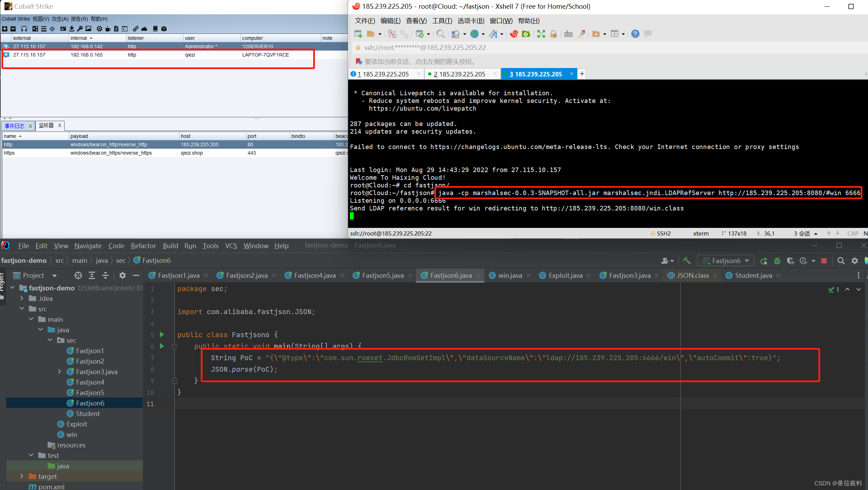Switch to win.java editor tab
Screen dimensions: 868x490
pos(510,275)
